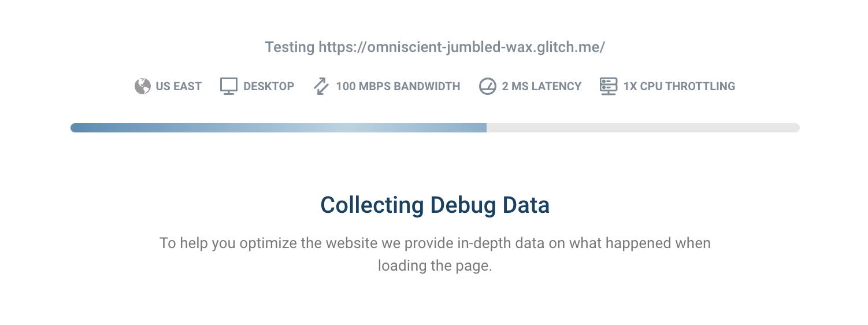Click the 2 MS LATENCY label
This screenshot has height=325, width=868.
click(541, 87)
